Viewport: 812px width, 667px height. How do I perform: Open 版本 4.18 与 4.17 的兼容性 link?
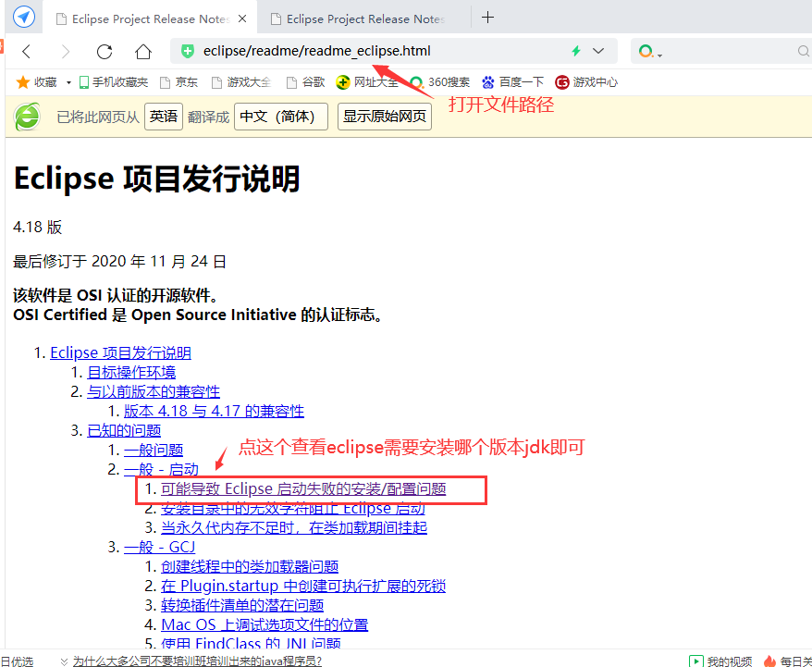click(x=214, y=411)
